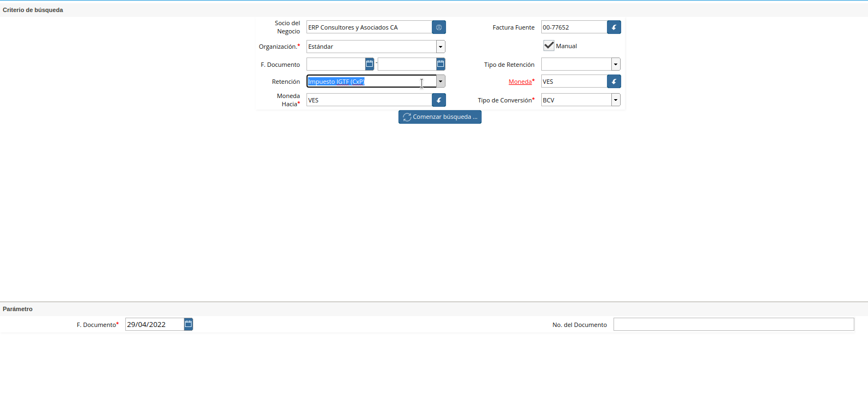Click the date field showing 29/04/2022
868x419 pixels.
(x=155, y=324)
